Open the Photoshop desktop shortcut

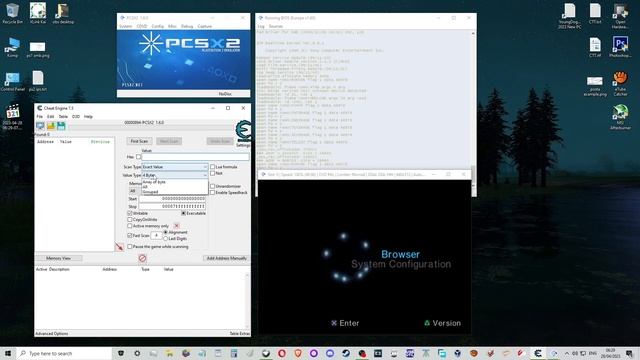(620, 47)
